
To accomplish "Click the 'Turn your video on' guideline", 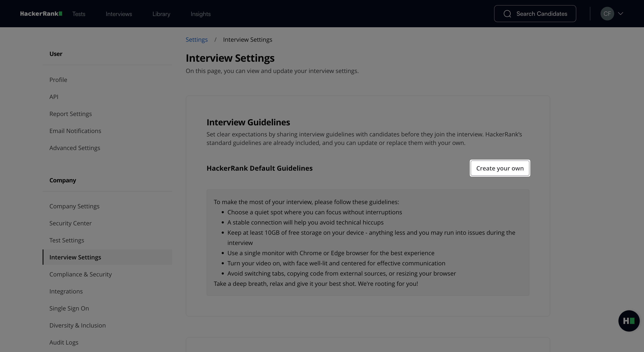I will (x=336, y=263).
